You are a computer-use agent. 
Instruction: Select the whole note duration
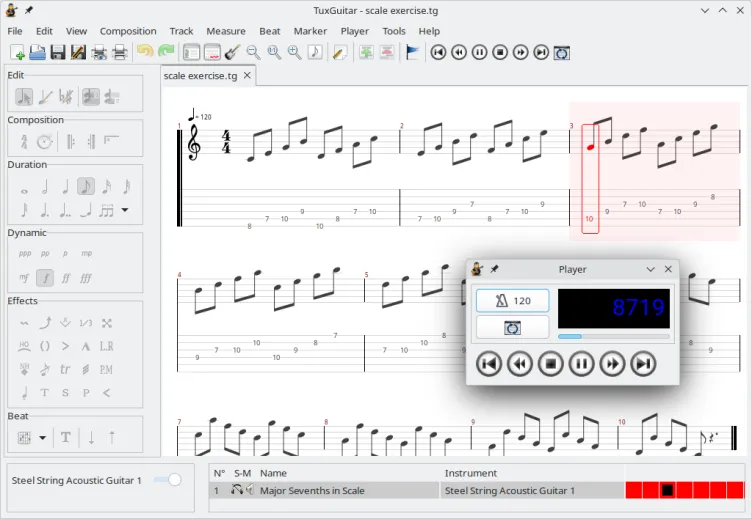pyautogui.click(x=23, y=187)
